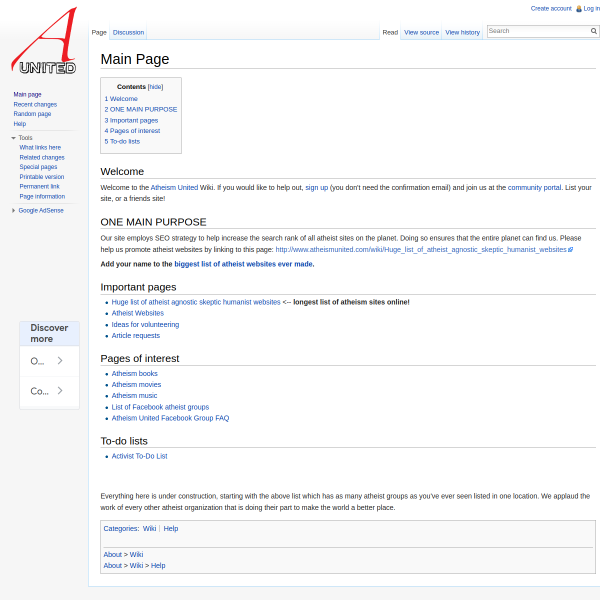Open Ideas for volunteering
The height and width of the screenshot is (600, 600).
[145, 324]
